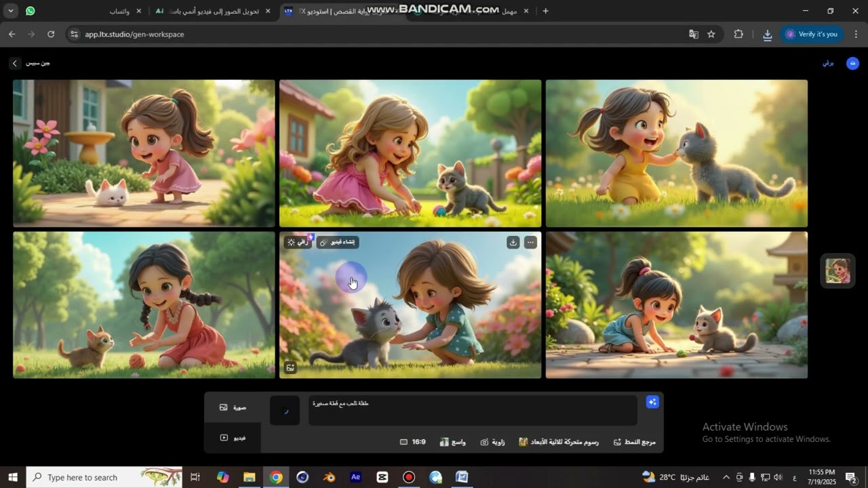Screen dimensions: 868x488
Task: Open the 16:9 aspect ratio selector
Action: click(x=413, y=442)
